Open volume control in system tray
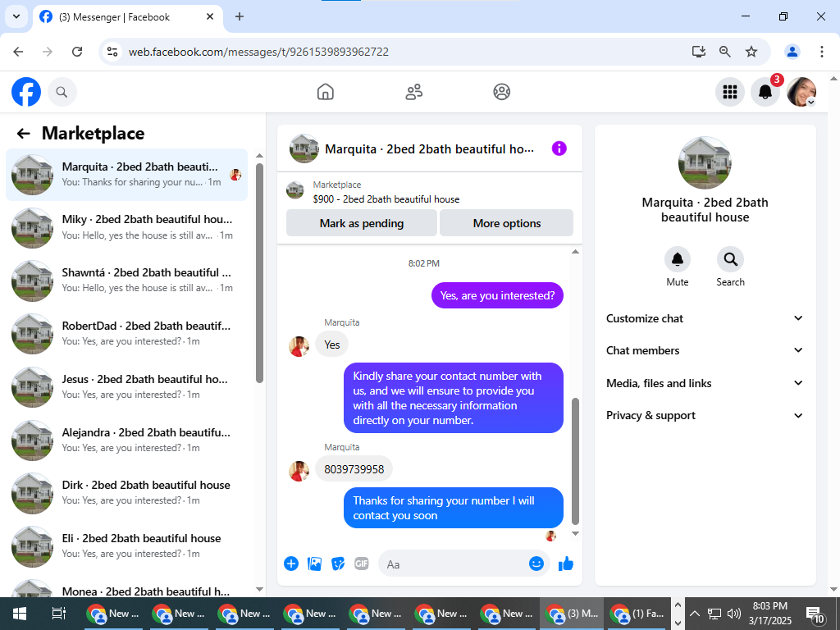The height and width of the screenshot is (630, 840). pos(734,614)
